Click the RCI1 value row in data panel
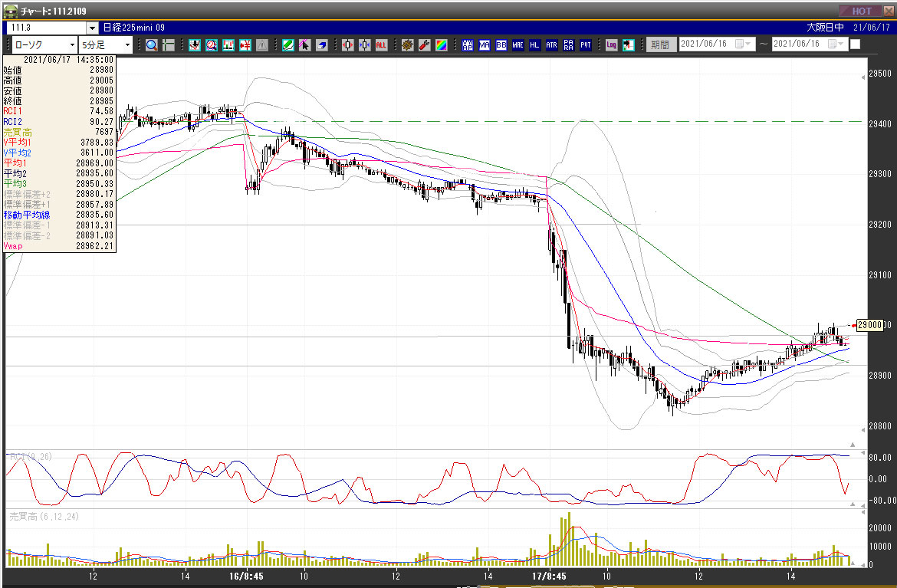 [59, 111]
